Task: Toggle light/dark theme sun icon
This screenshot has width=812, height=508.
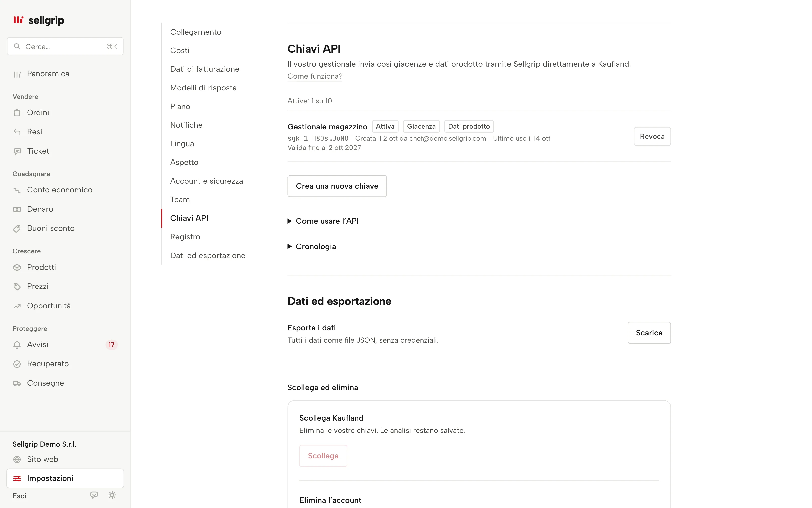Action: pyautogui.click(x=112, y=495)
